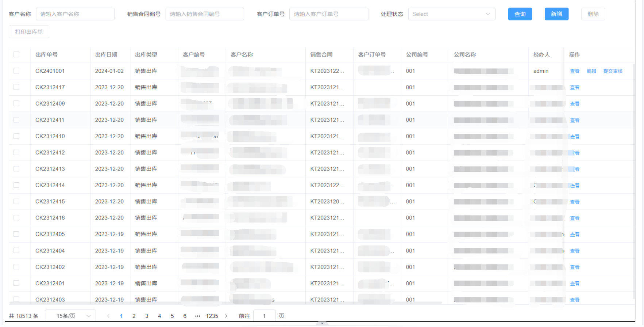The height and width of the screenshot is (327, 644).
Task: Select checkbox for row CK2312405
Action: click(16, 234)
